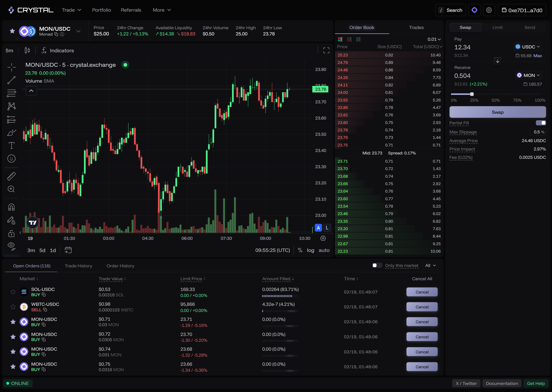Favorite the MON/USDC market star
This screenshot has width=552, height=392.
(12, 31)
